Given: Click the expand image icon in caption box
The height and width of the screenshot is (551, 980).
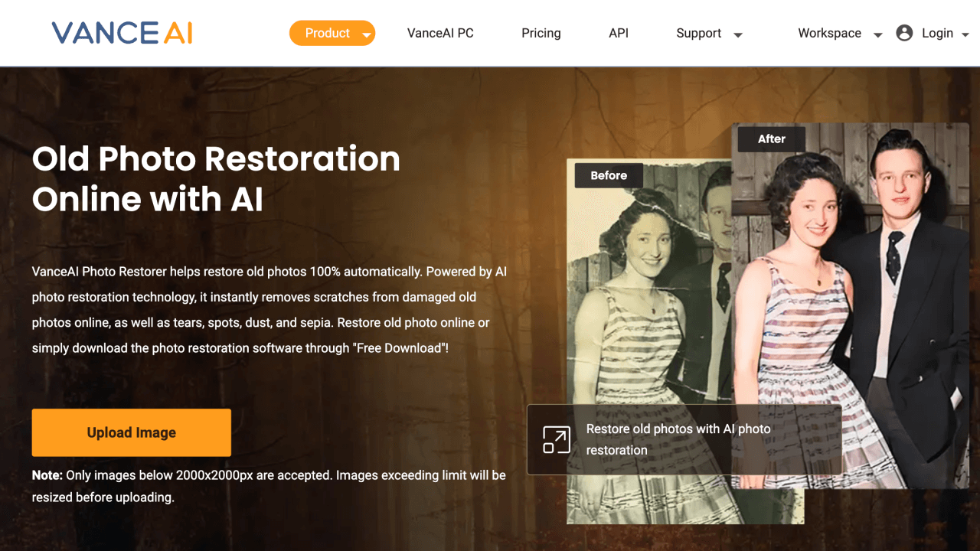Looking at the screenshot, I should 557,439.
